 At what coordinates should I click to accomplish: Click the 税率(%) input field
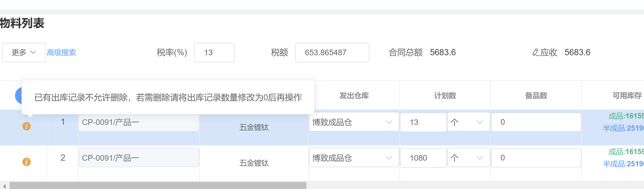[x=214, y=52]
